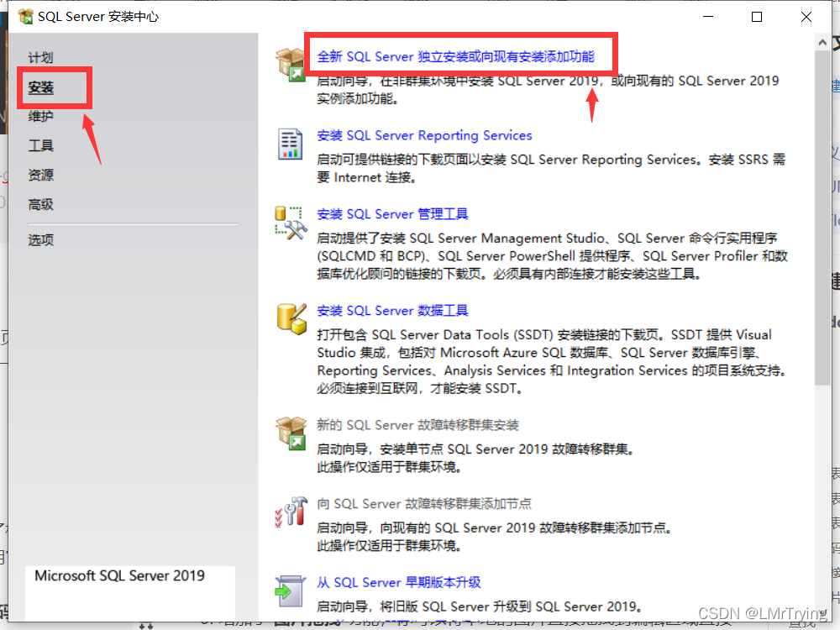The height and width of the screenshot is (630, 840).
Task: Click the text 实例添加功能。
Action: (x=357, y=98)
